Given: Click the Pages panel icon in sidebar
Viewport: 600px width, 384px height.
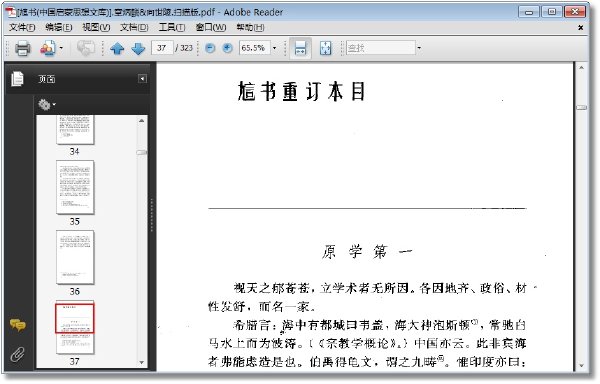Looking at the screenshot, I should (17, 79).
